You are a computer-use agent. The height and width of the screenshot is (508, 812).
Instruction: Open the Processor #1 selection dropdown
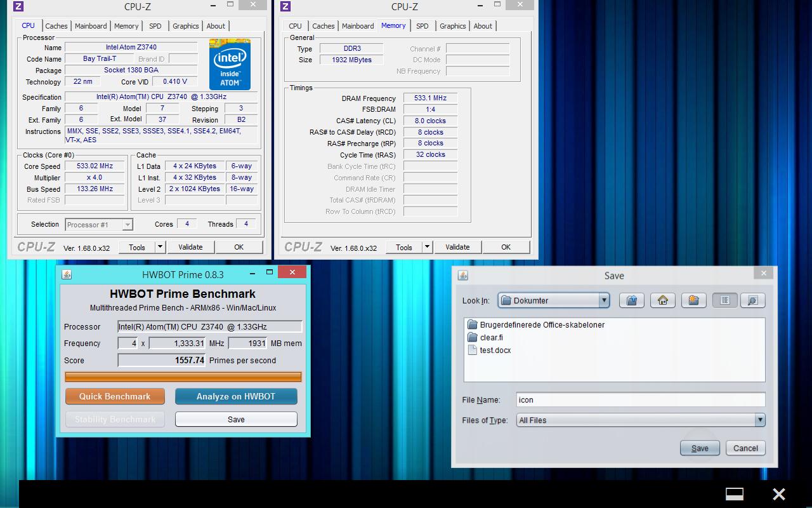tap(98, 224)
